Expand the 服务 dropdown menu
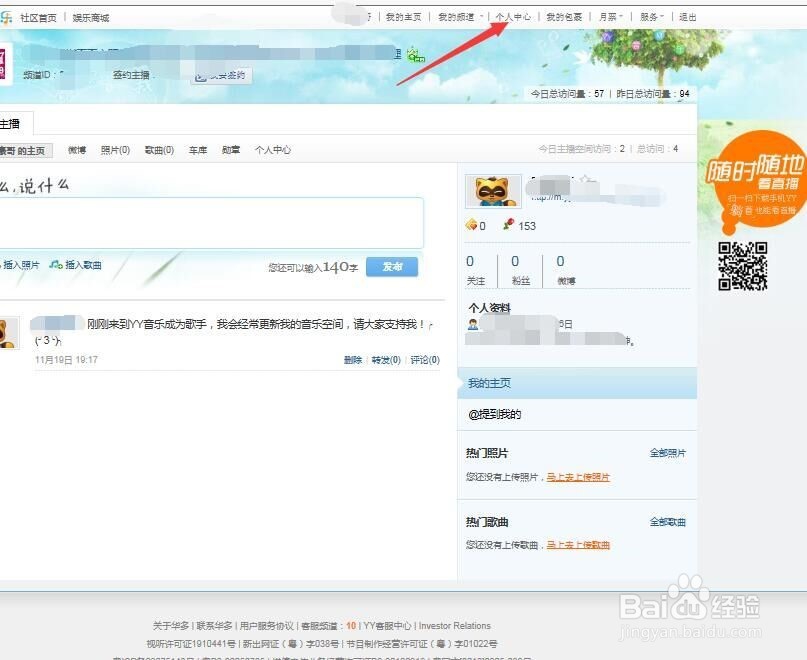The height and width of the screenshot is (660, 807). point(649,16)
